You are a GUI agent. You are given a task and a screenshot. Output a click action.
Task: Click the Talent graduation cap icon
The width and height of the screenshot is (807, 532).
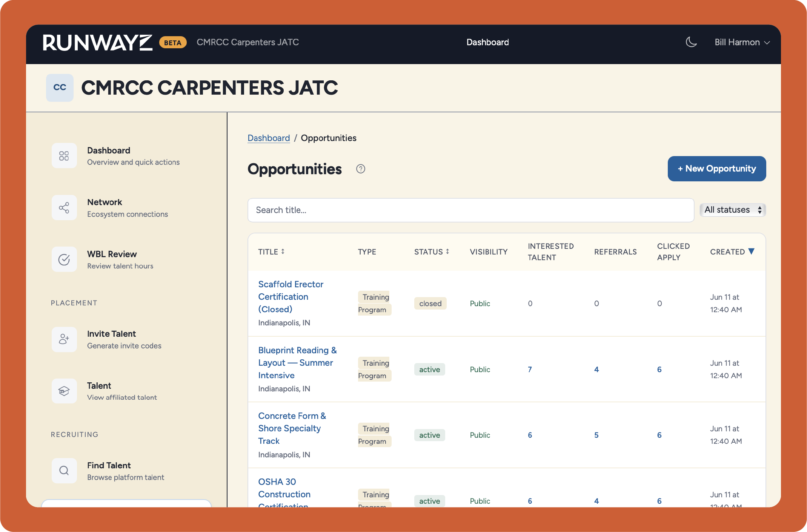tap(64, 391)
